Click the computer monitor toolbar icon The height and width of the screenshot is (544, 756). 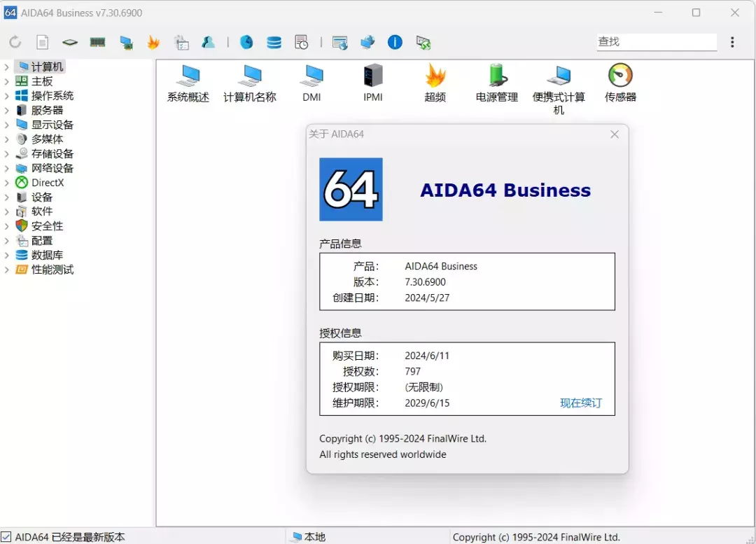(126, 43)
